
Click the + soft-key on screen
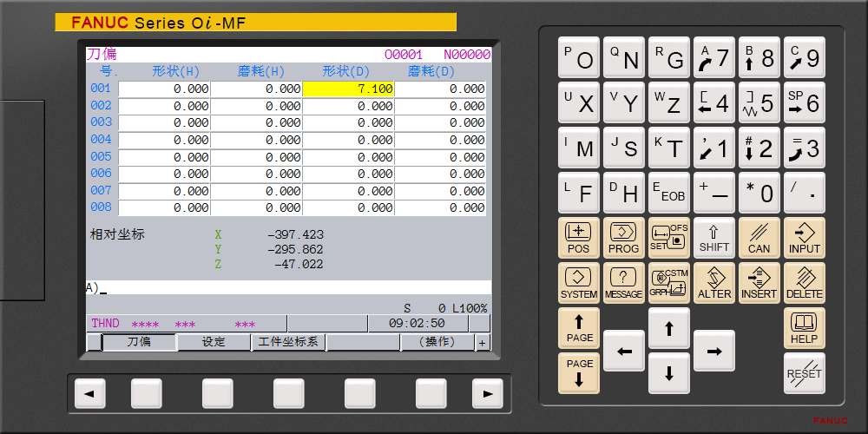pos(482,343)
